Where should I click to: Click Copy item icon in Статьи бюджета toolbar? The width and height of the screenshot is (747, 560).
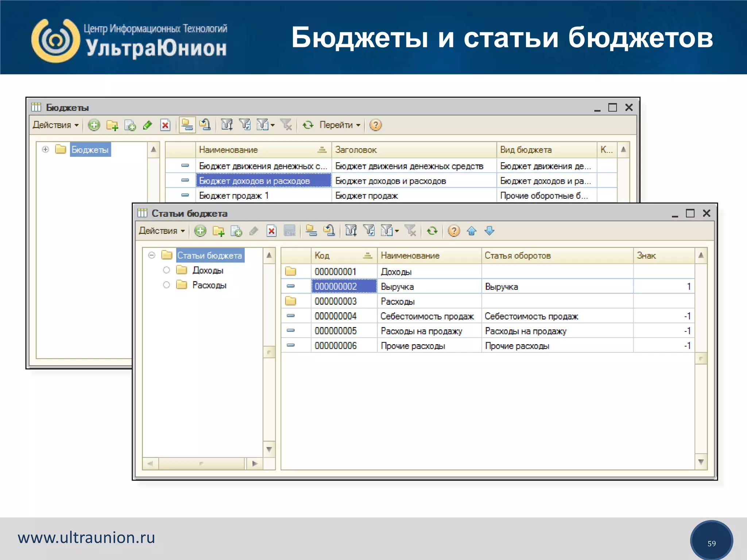[x=236, y=231]
